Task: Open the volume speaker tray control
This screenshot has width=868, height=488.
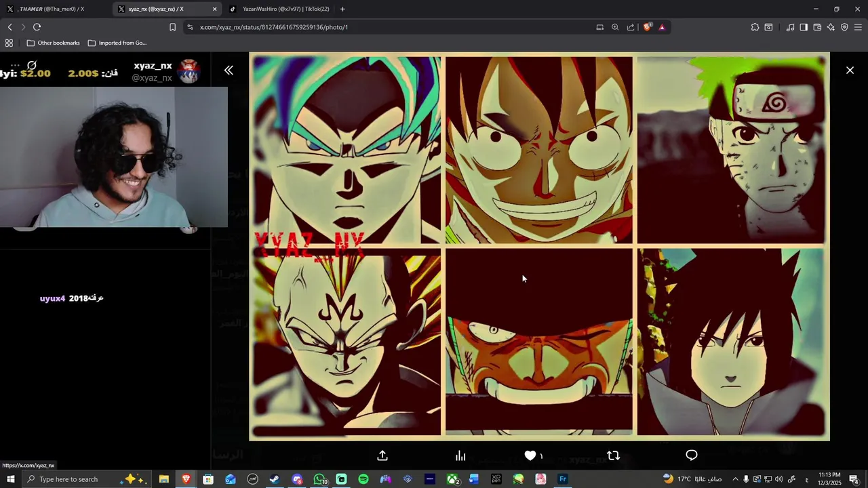Action: coord(778,479)
